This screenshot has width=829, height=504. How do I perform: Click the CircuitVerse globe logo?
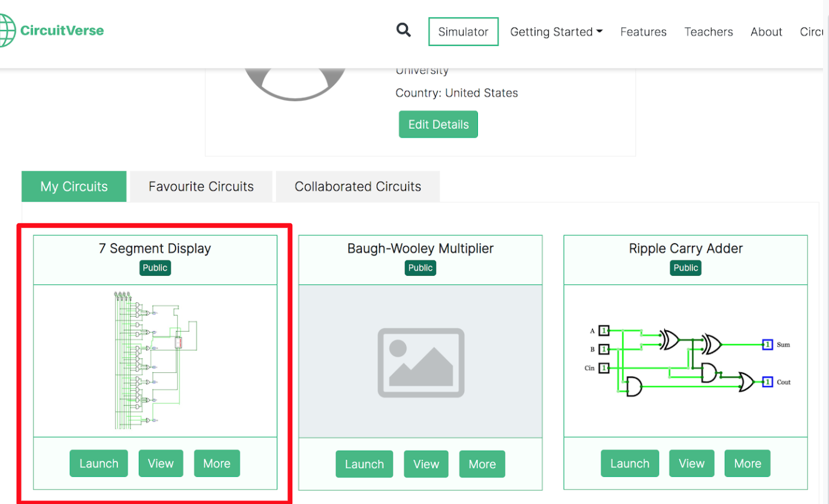[x=6, y=31]
